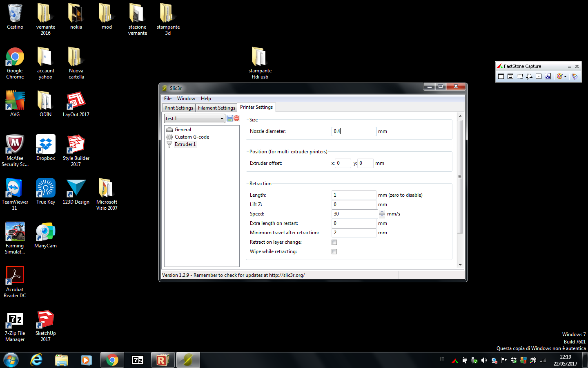
Task: Open the Window menu
Action: tap(186, 99)
